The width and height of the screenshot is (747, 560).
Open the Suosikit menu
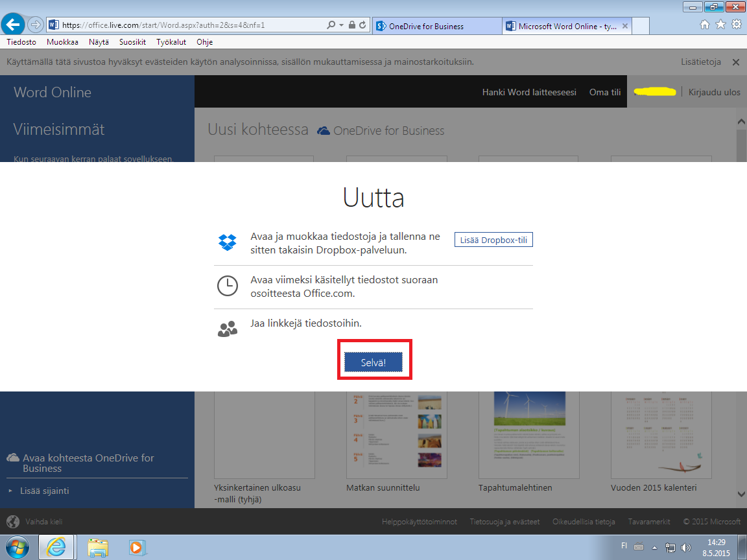click(x=132, y=42)
